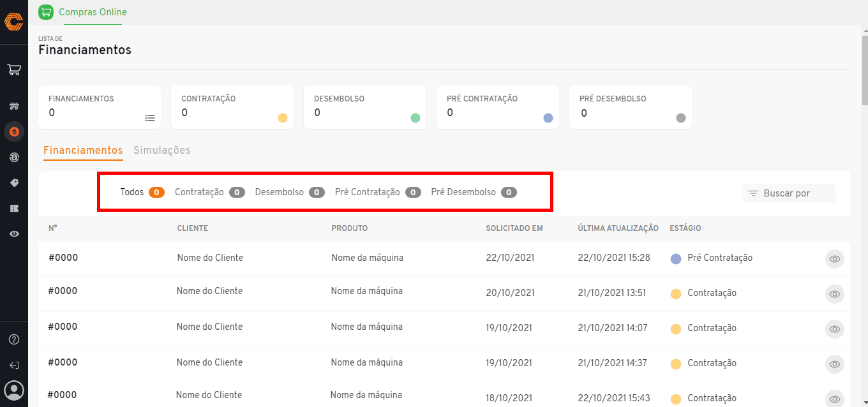Viewport: 868px width, 407px height.
Task: Click #0000 in row requested 20/10/2021
Action: [63, 291]
